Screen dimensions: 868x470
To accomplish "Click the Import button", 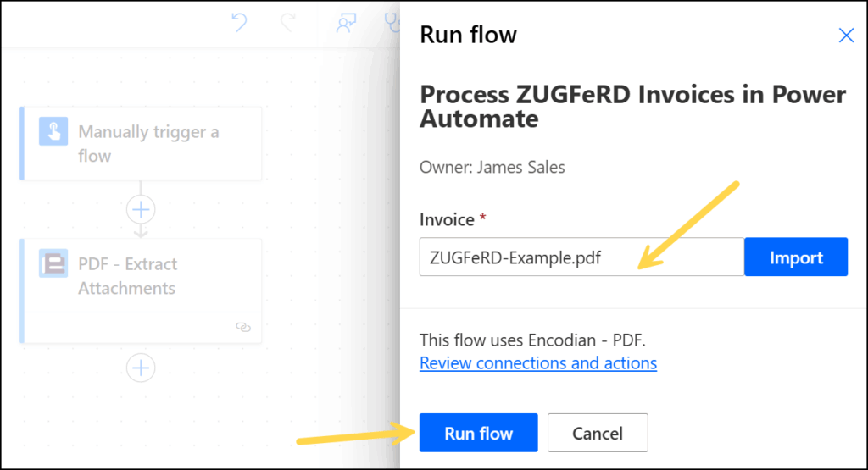I will click(x=796, y=257).
